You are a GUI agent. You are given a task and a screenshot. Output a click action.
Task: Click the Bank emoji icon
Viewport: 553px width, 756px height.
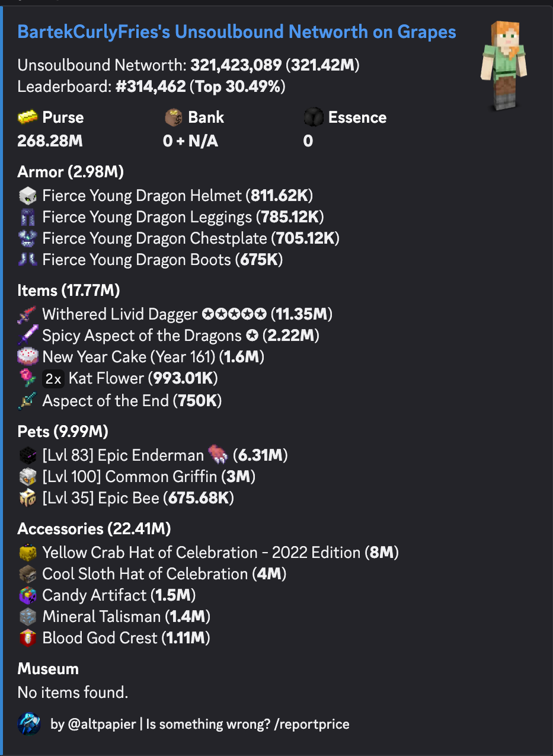tap(173, 117)
